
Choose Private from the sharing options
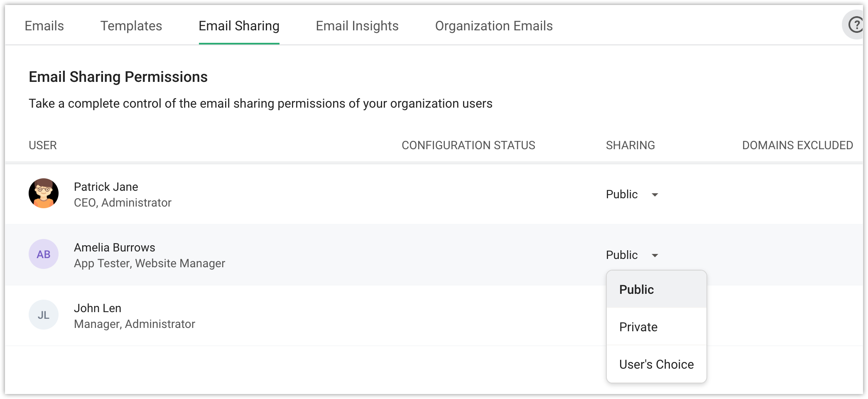638,327
